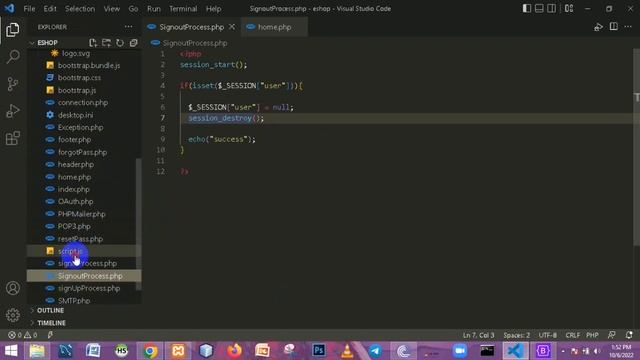
Task: Open bootstrap.bundle.js file
Action: pyautogui.click(x=84, y=65)
